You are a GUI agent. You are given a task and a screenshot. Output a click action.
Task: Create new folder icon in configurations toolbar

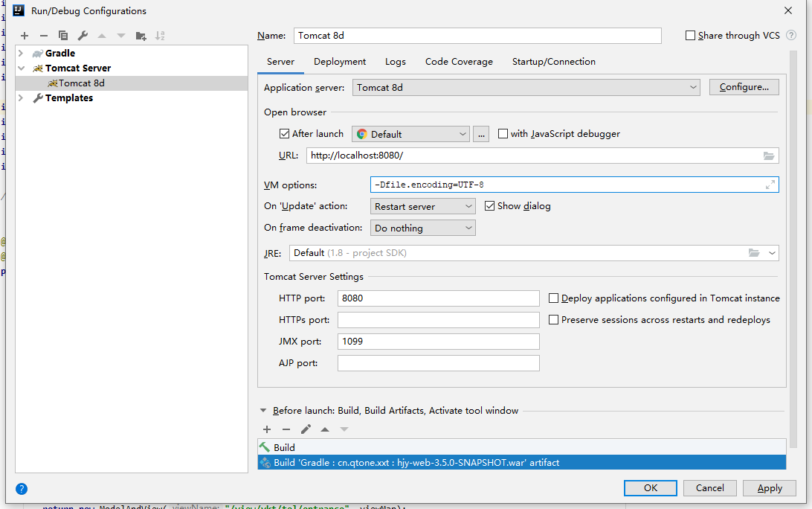141,36
